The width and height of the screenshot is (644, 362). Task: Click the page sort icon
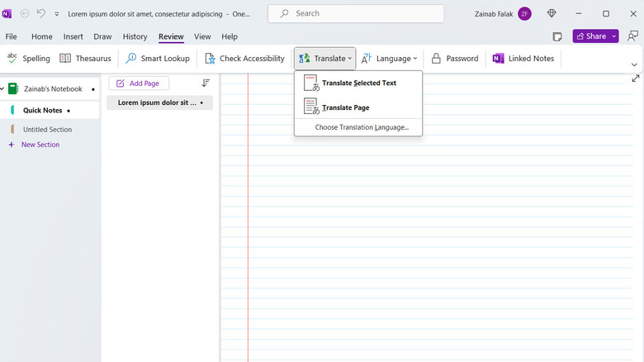pyautogui.click(x=206, y=83)
